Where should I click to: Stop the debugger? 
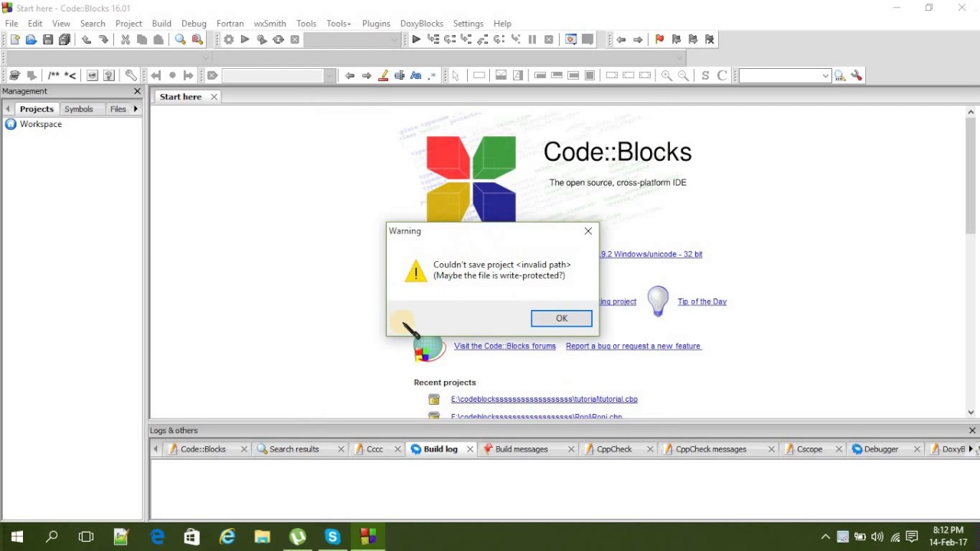coord(549,40)
